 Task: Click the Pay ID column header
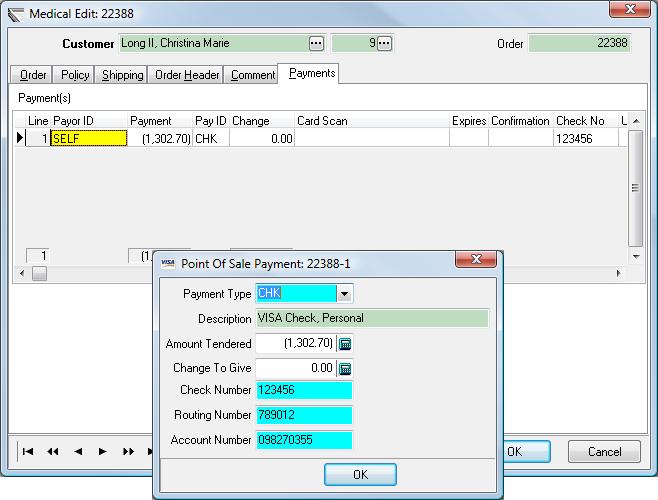pyautogui.click(x=211, y=121)
